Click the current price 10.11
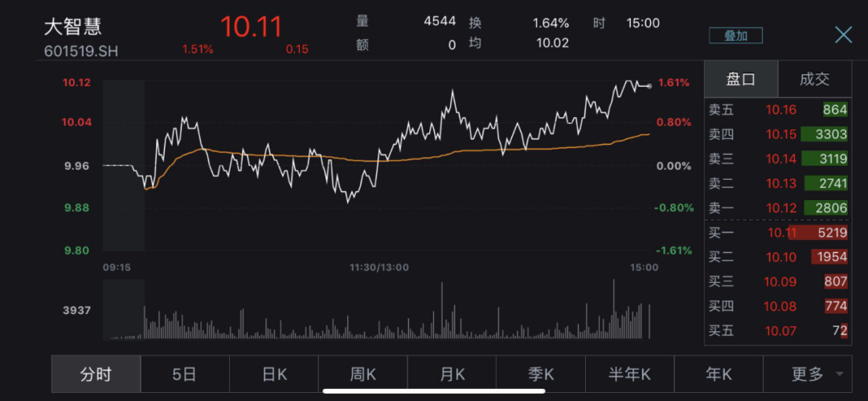Image resolution: width=868 pixels, height=401 pixels. 252,27
